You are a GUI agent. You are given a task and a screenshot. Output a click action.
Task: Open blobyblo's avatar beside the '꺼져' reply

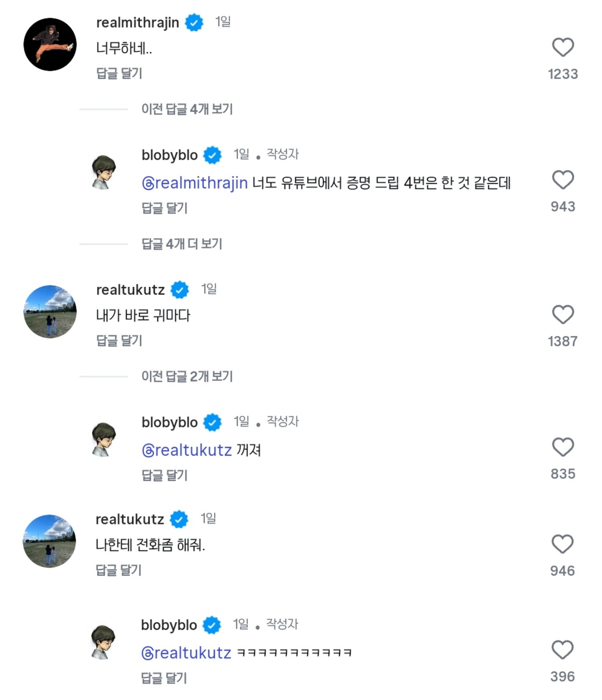point(104,439)
